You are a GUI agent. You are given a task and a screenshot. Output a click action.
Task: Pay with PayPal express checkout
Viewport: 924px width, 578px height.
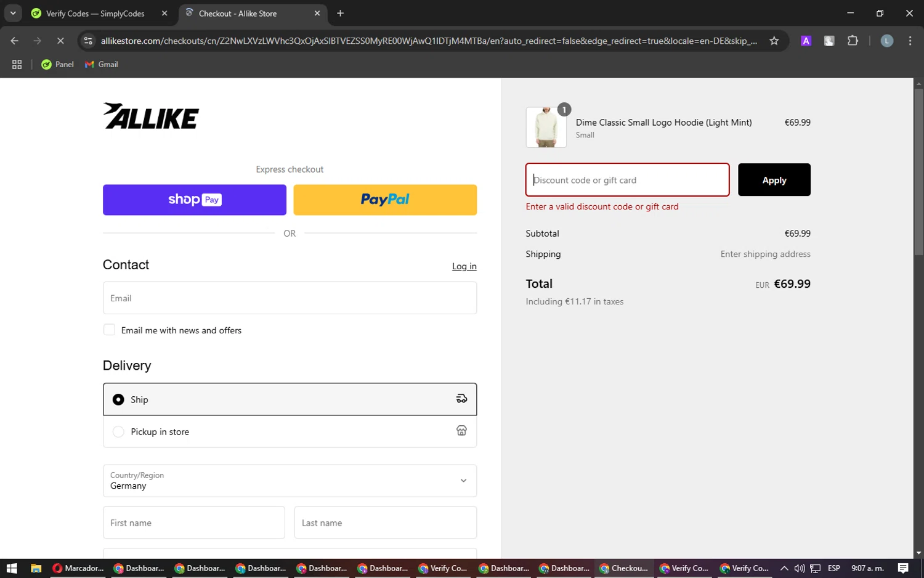[385, 200]
